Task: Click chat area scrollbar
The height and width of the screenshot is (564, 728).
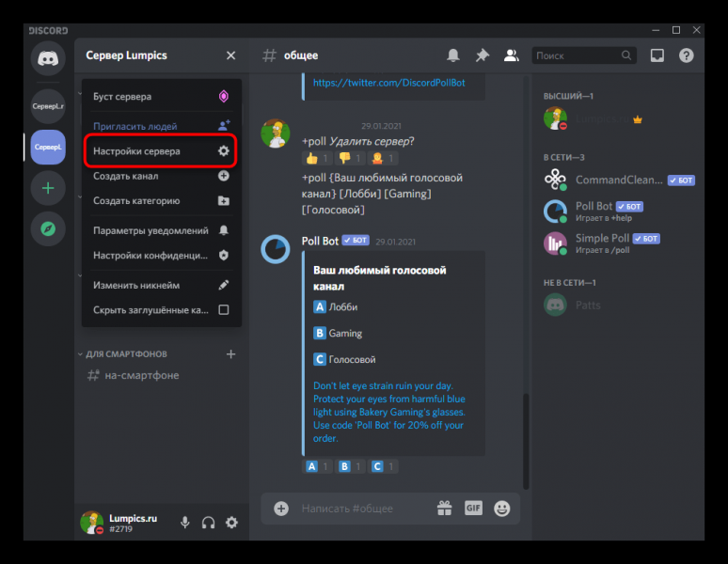Action: point(526,441)
